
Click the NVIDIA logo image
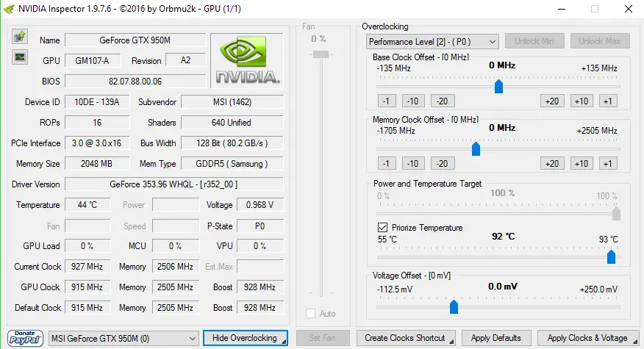tap(247, 61)
